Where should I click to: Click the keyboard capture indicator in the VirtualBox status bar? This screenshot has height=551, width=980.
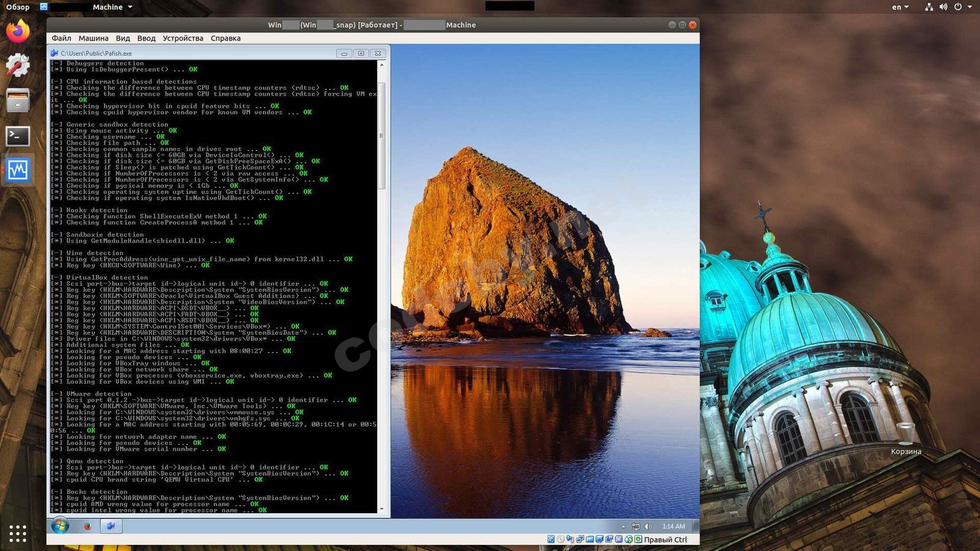click(x=638, y=539)
